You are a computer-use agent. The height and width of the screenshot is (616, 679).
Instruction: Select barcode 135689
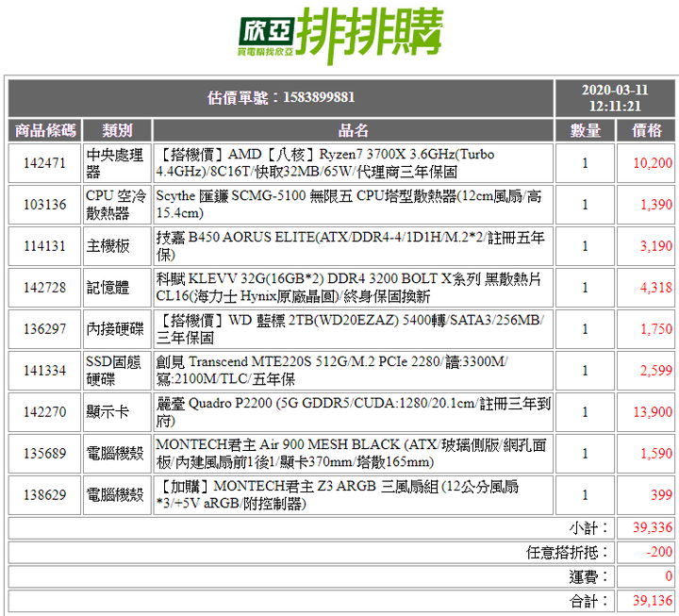(x=44, y=453)
